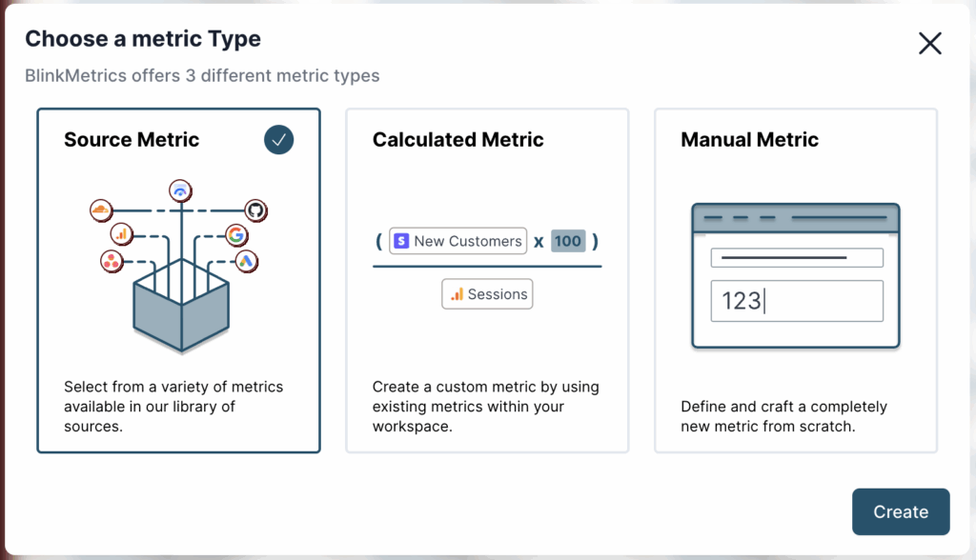Click the Google 'G' logo icon

point(235,235)
